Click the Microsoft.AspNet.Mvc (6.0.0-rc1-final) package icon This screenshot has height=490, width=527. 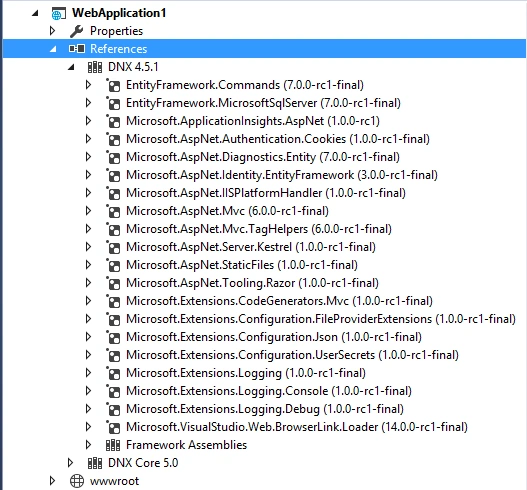[x=113, y=211]
